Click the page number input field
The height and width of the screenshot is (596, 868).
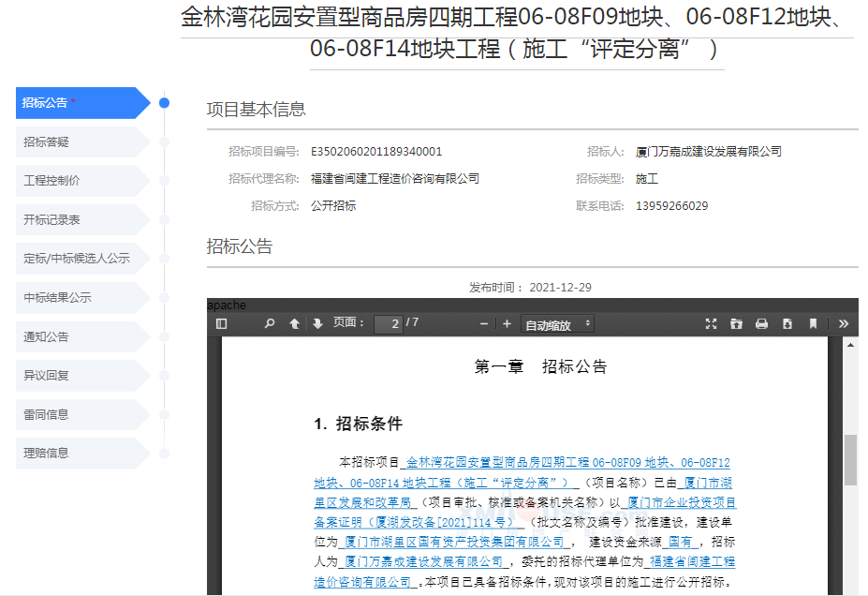[389, 324]
